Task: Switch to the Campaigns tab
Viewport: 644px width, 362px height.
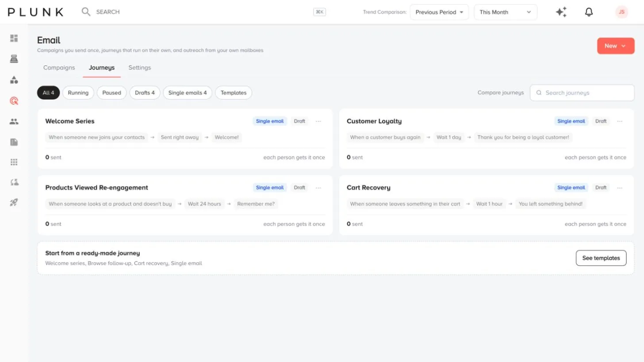Action: [x=59, y=68]
